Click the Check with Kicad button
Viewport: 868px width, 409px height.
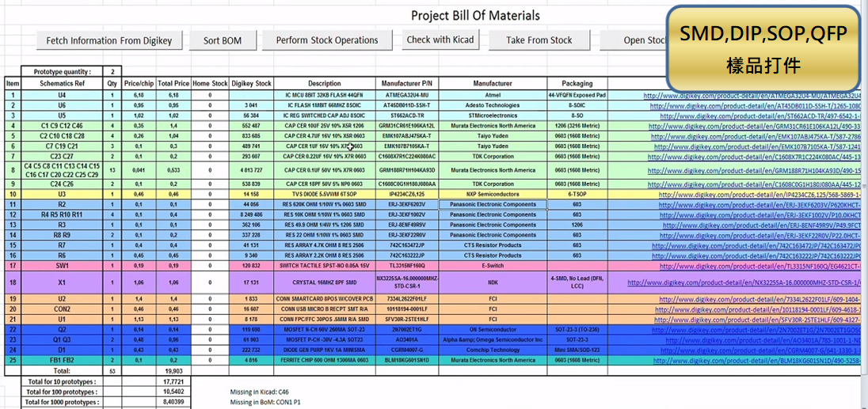(440, 40)
